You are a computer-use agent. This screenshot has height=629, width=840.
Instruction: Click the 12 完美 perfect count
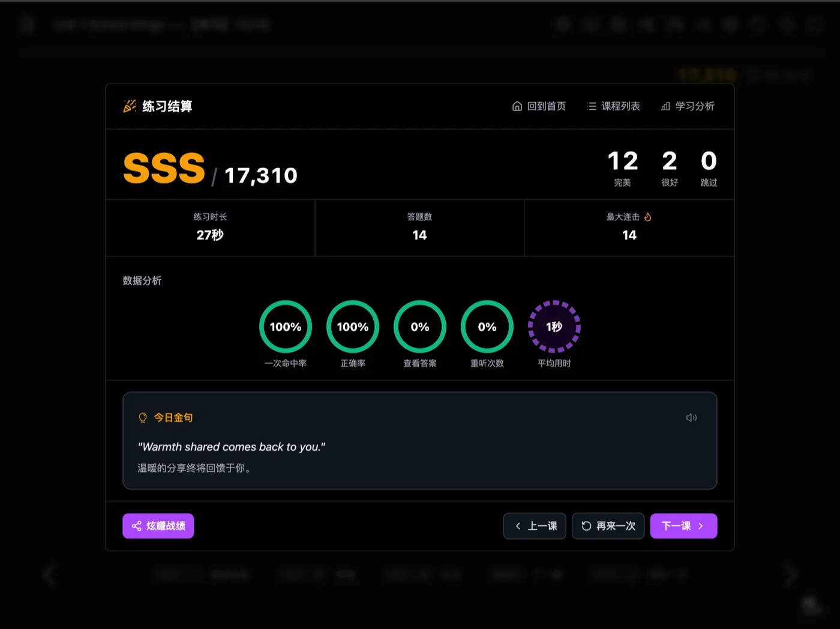pos(622,168)
